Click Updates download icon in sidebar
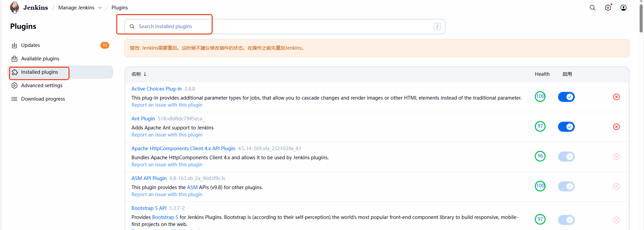Screen dimensions: 644x230 pos(14,45)
